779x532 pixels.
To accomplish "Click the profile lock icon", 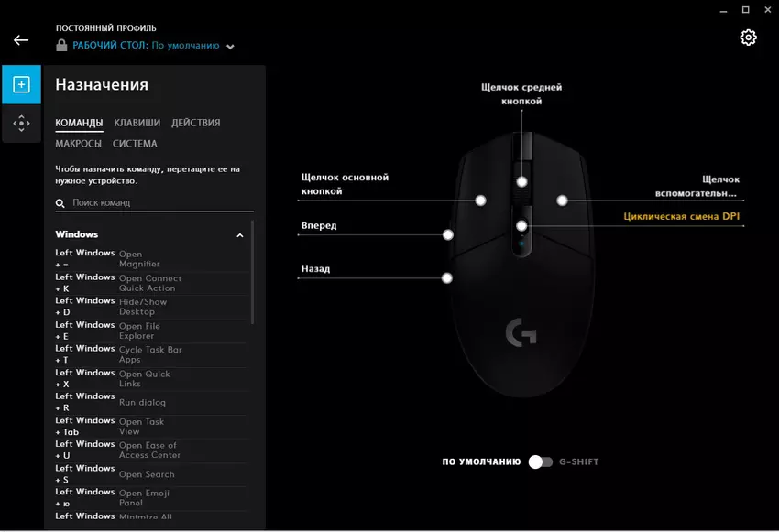I will pos(61,45).
